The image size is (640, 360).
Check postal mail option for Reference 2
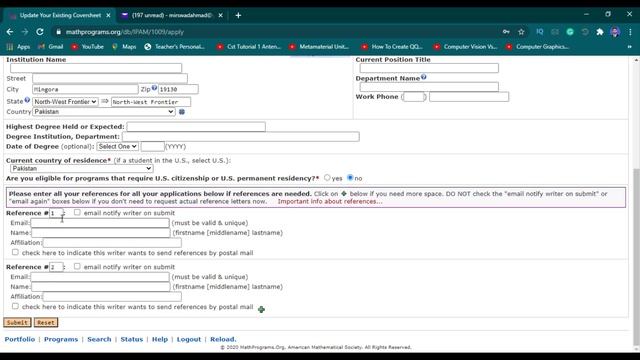pos(15,306)
